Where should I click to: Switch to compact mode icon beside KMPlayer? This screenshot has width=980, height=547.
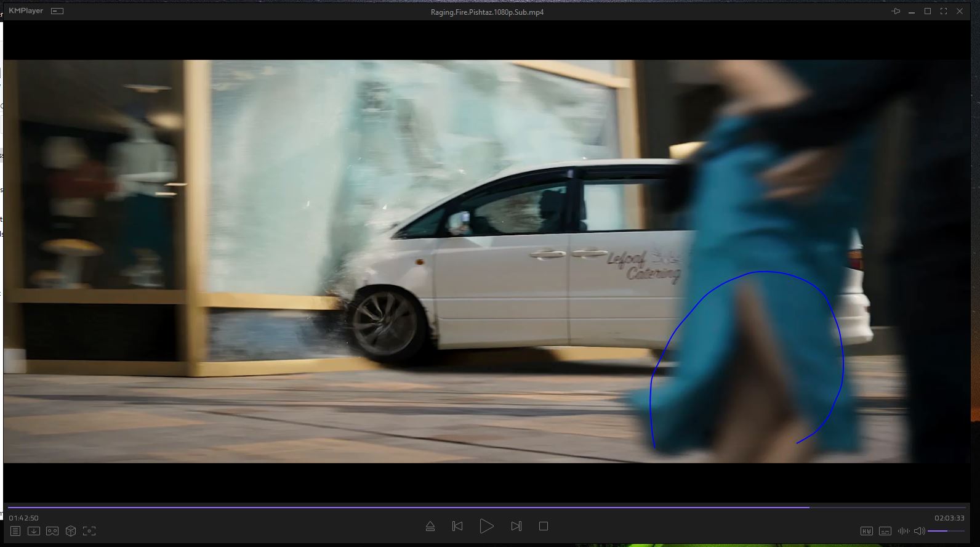57,11
